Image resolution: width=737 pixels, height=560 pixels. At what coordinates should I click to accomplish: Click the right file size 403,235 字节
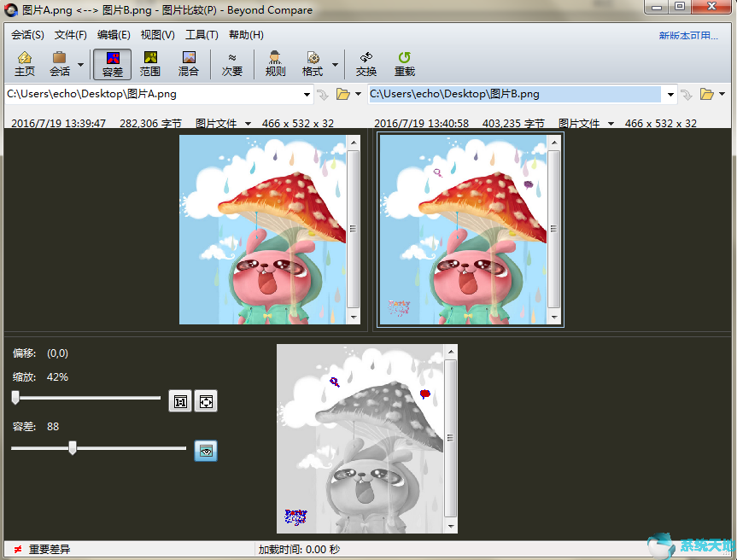(513, 123)
